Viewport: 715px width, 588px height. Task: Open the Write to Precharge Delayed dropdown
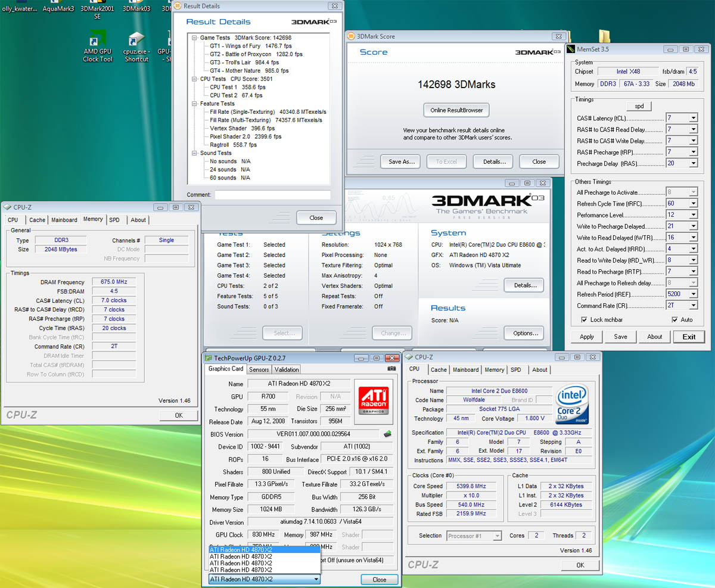(693, 226)
